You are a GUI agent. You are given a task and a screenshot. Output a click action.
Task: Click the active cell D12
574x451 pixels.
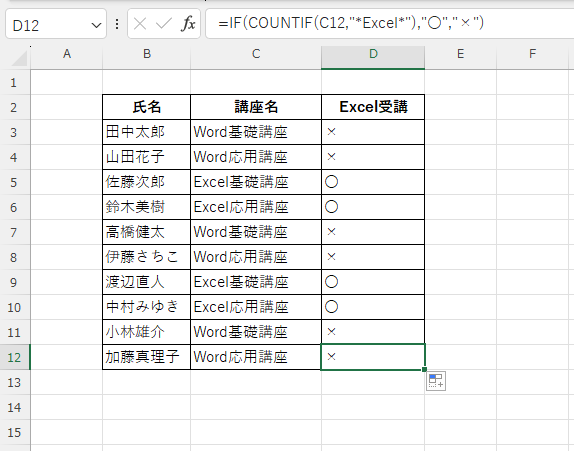tap(373, 357)
